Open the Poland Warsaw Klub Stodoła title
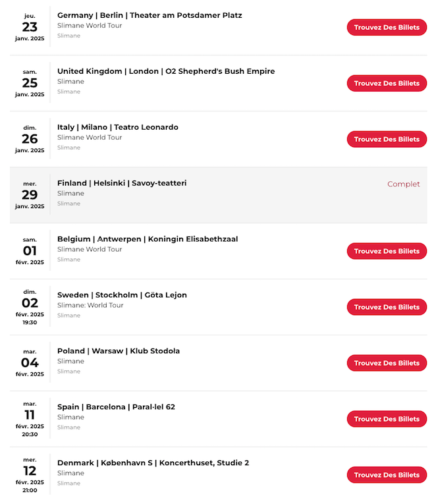Viewport: 438px width, 504px height. 119,350
